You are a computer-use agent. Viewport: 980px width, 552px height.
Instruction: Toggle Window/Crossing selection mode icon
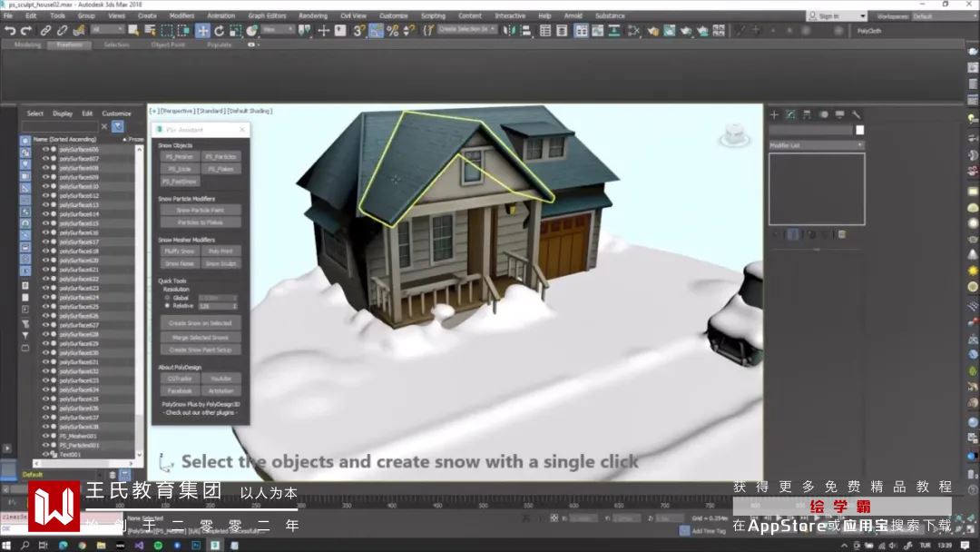pyautogui.click(x=183, y=30)
